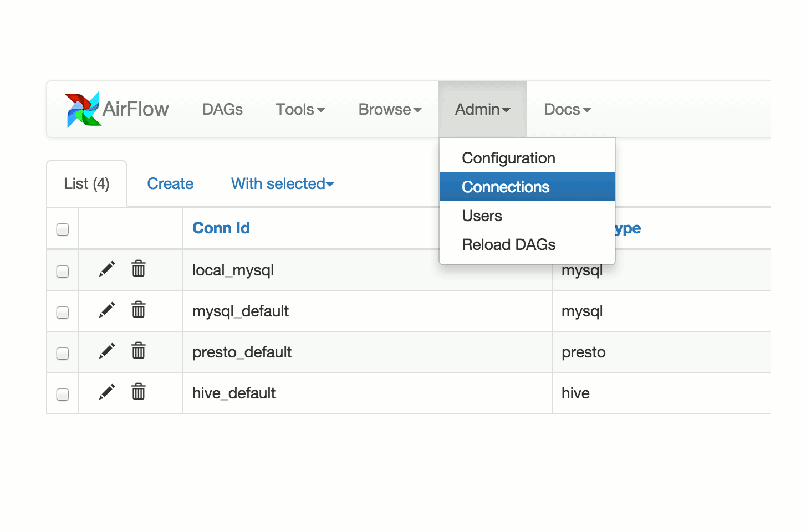
Task: Switch to the List (4) tab
Action: [x=86, y=183]
